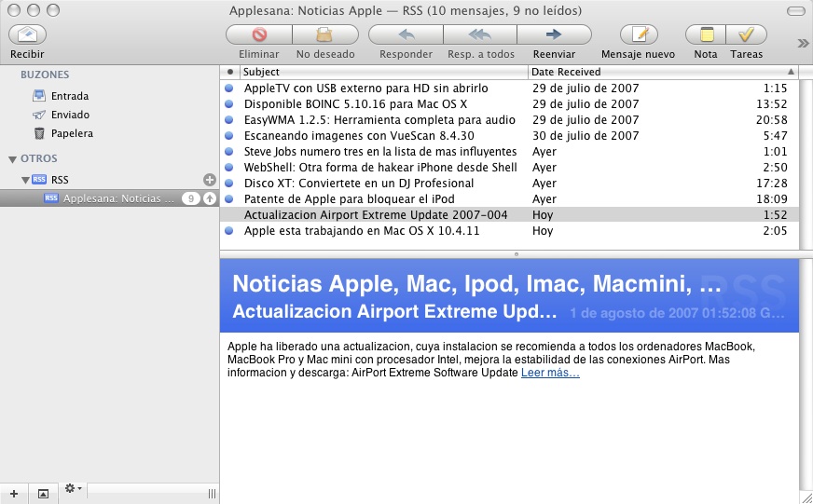Screen dimensions: 813x504
Task: Click the unread count badge 9
Action: [x=191, y=198]
